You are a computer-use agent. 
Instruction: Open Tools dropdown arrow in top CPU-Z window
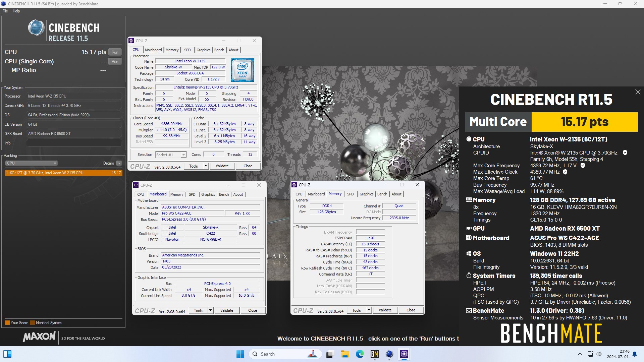pyautogui.click(x=206, y=166)
